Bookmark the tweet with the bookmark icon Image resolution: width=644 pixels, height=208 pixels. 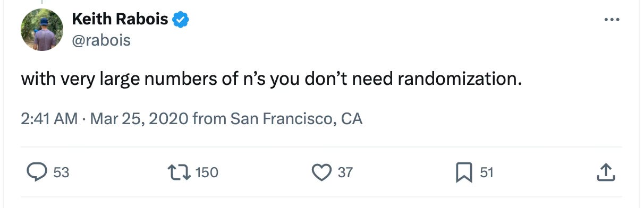465,172
